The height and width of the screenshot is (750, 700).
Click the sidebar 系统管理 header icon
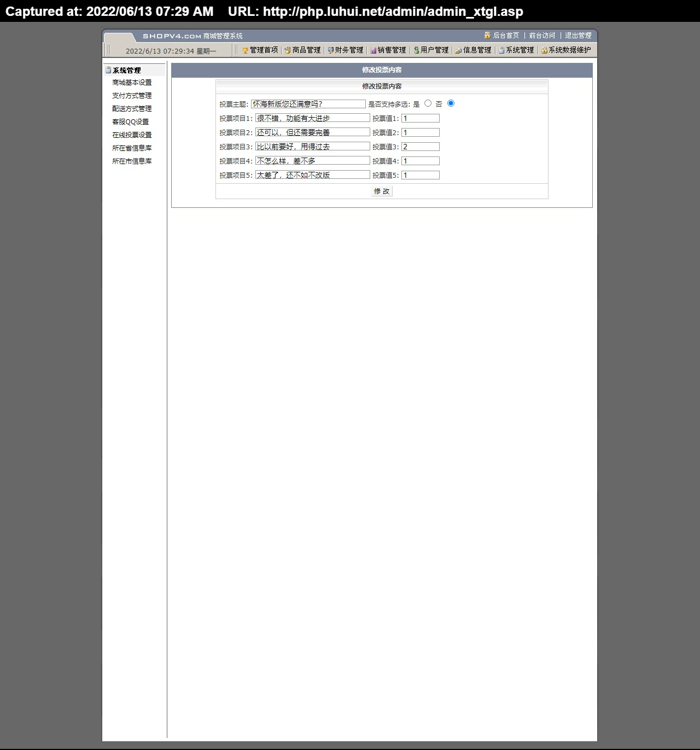108,70
